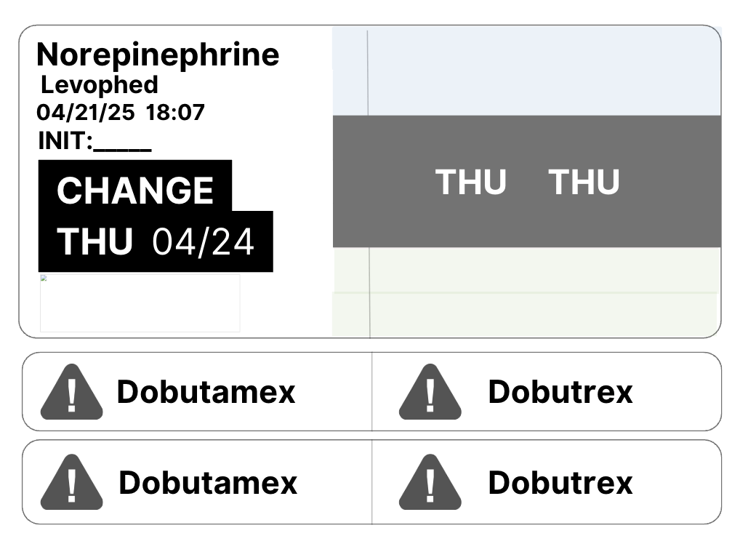Click warning triangle beside bottom Dobutamex

coord(71,481)
